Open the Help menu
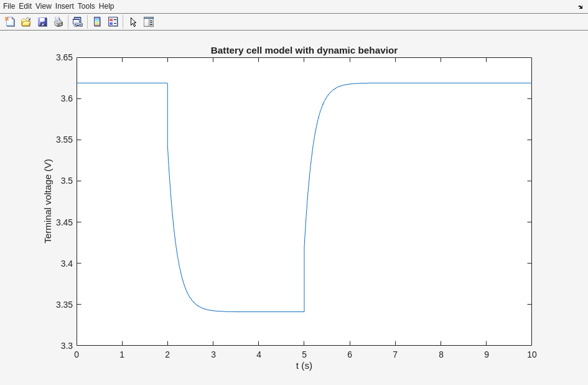The image size is (588, 385). [106, 6]
